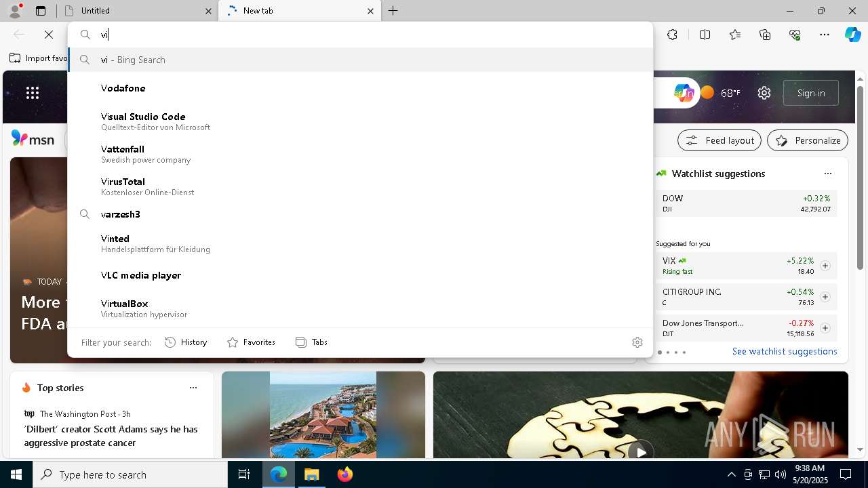Open the Feed layout options
The image size is (868, 488).
pyautogui.click(x=719, y=140)
